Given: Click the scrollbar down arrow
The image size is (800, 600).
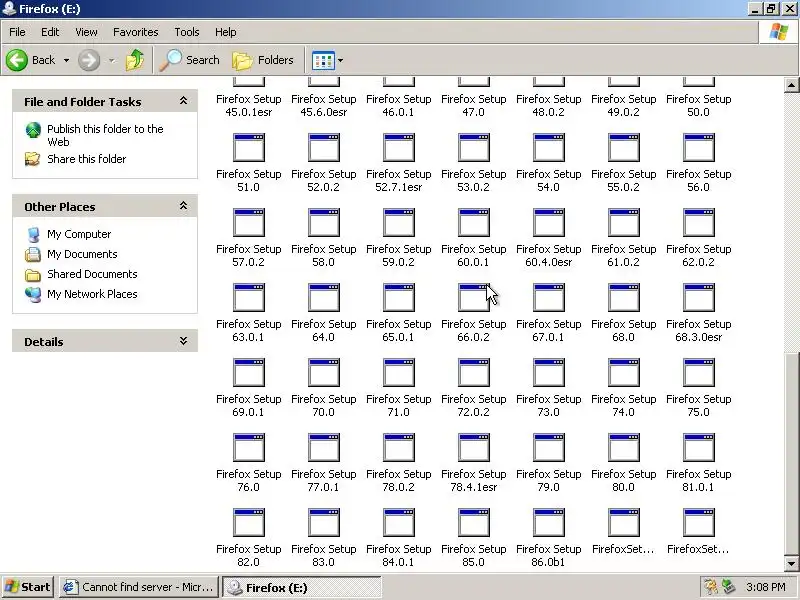Looking at the screenshot, I should pyautogui.click(x=791, y=564).
